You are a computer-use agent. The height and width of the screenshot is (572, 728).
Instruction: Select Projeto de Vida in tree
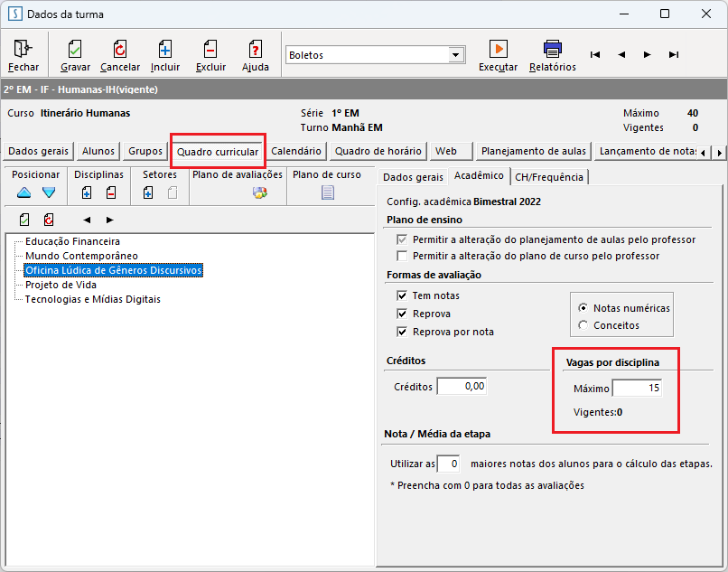pyautogui.click(x=61, y=285)
